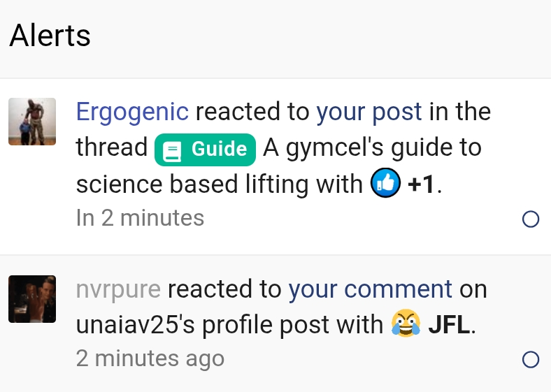Viewport: 551px width, 392px height.
Task: Mark the Ergogenic alert as read
Action: [x=531, y=219]
